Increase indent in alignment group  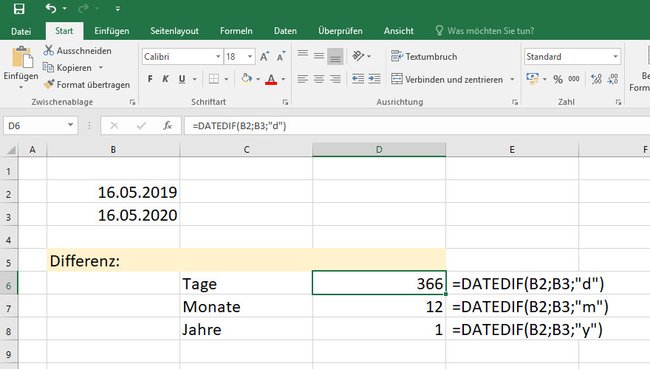click(x=374, y=79)
